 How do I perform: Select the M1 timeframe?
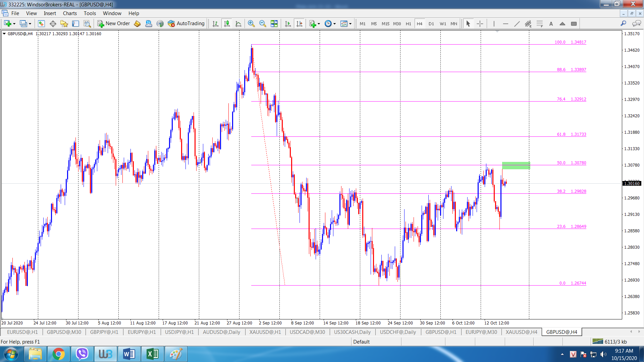tap(363, 24)
